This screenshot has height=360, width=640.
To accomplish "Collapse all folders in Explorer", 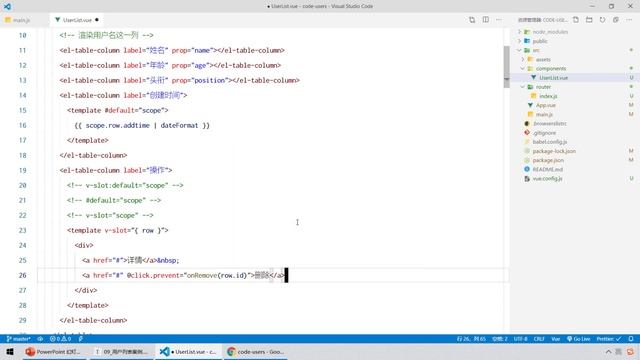I will pos(616,20).
